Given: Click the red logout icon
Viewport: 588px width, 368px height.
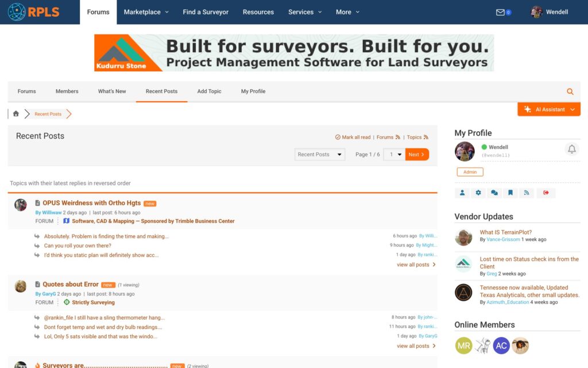Looking at the screenshot, I should (x=546, y=193).
